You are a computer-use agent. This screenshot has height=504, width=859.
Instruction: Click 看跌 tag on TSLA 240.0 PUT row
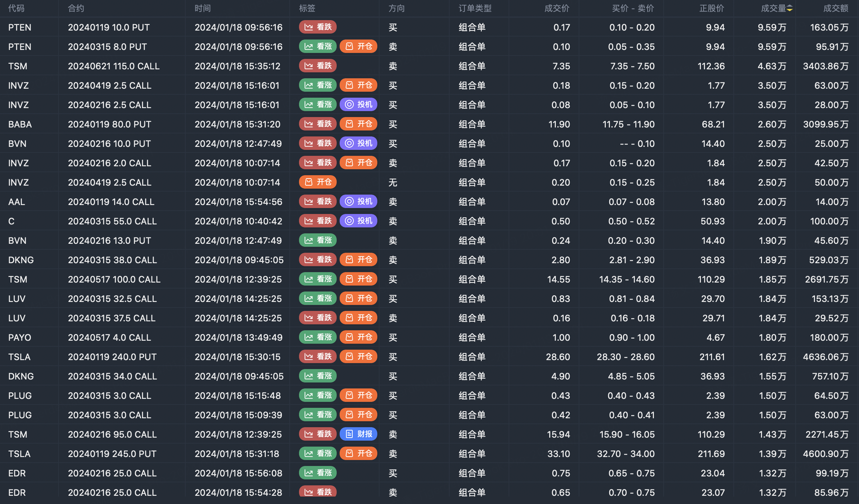(318, 357)
